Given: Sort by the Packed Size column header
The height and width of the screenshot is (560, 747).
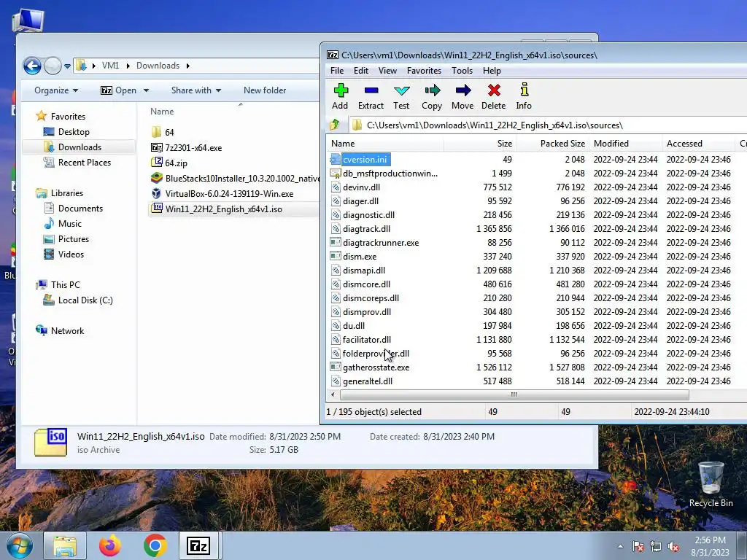Looking at the screenshot, I should (553, 144).
